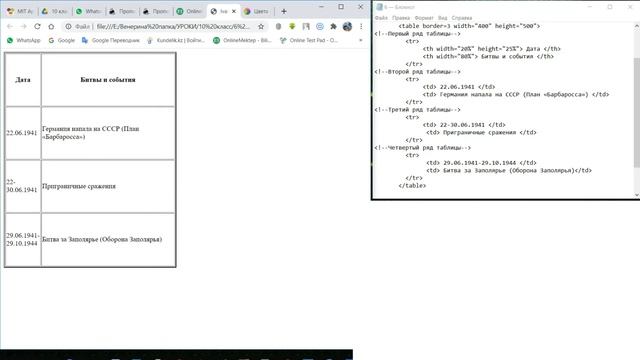
Task: Close the active Chrome tab
Action: (234, 11)
